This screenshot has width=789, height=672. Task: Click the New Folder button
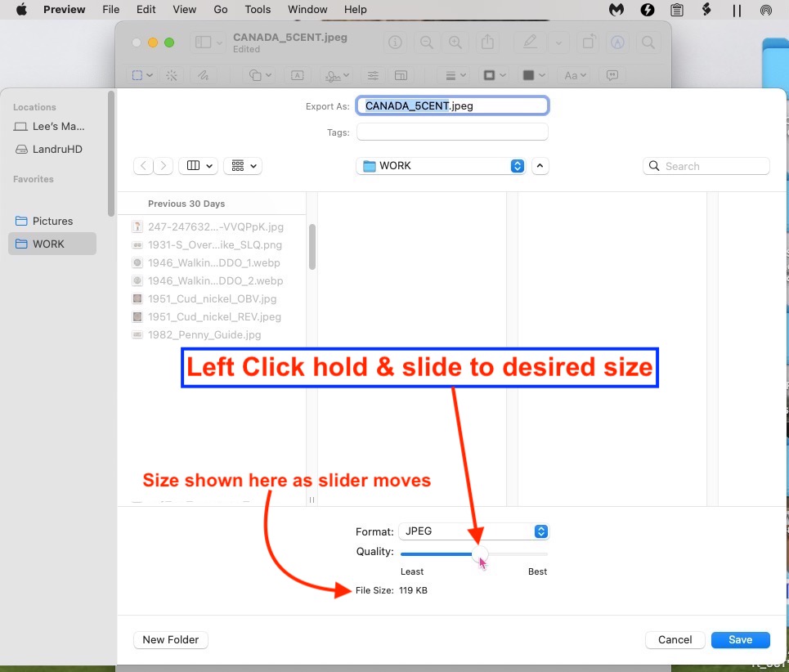click(x=171, y=640)
